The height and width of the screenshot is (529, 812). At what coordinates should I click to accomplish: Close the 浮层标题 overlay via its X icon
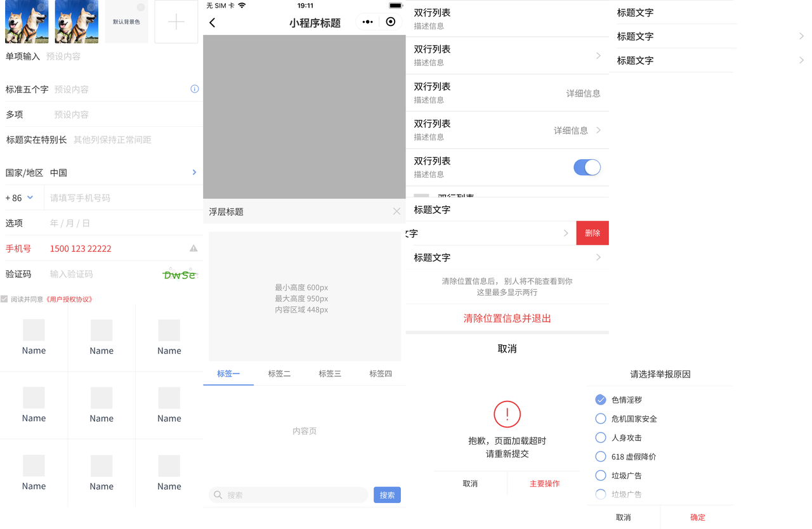pyautogui.click(x=396, y=211)
